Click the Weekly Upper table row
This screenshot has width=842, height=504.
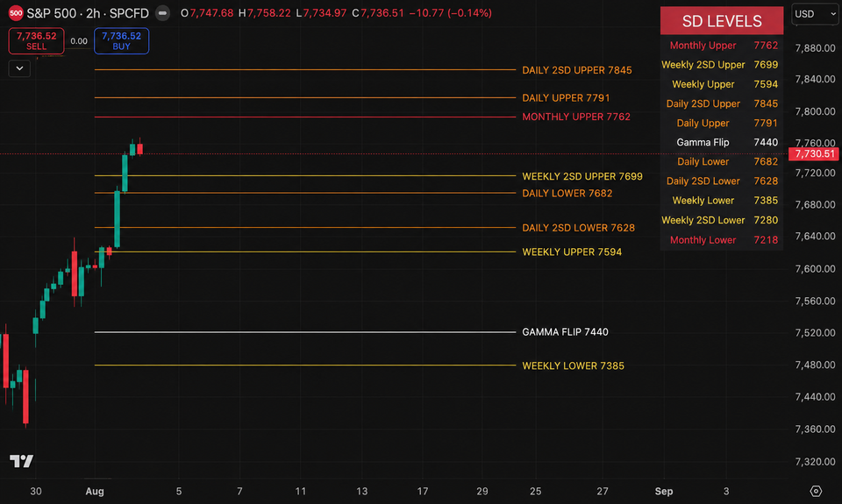tap(722, 84)
